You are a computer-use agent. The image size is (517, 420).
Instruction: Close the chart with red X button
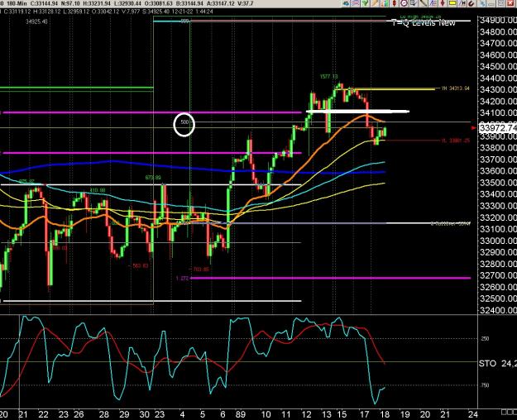[x=510, y=3]
